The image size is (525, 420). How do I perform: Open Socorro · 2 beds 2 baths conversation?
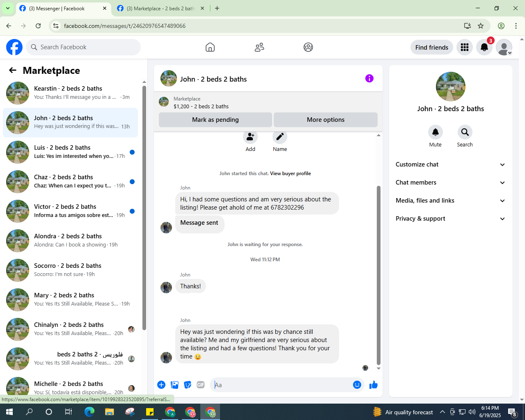click(x=70, y=270)
